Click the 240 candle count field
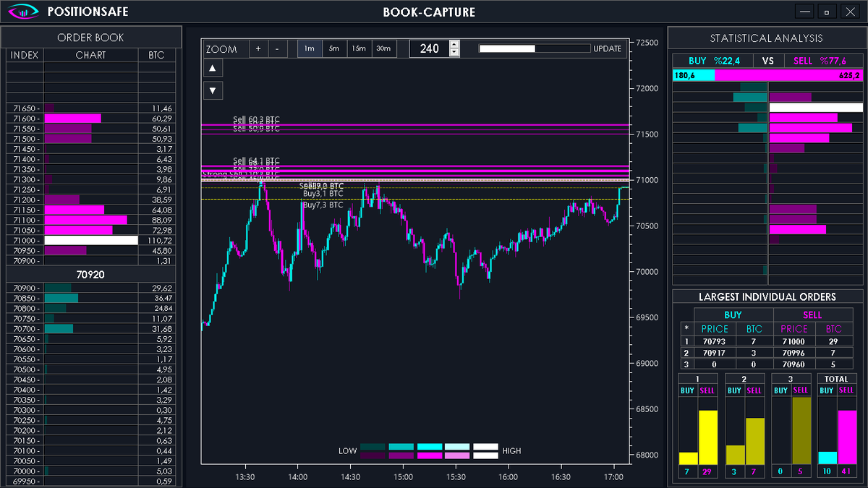The height and width of the screenshot is (488, 868). (x=430, y=48)
